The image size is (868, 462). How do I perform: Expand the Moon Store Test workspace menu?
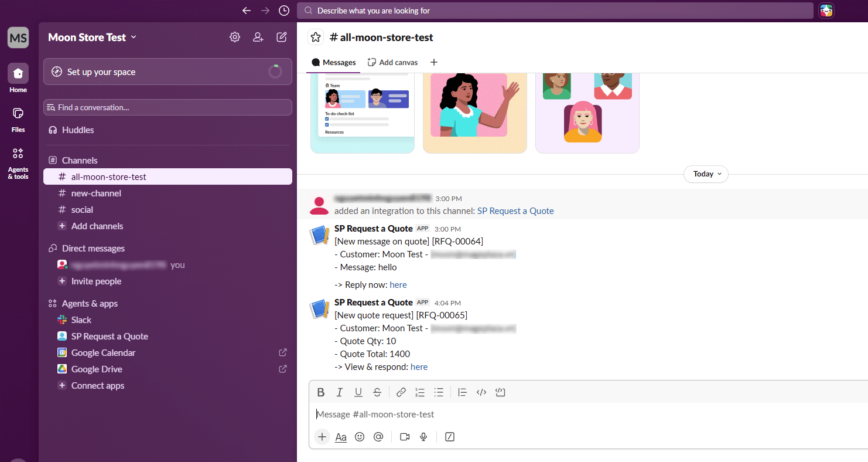pyautogui.click(x=93, y=37)
